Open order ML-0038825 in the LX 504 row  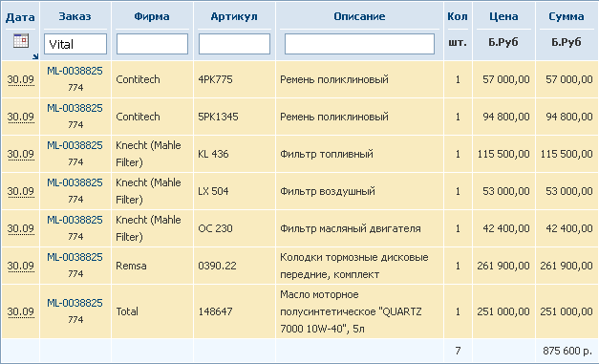[x=75, y=182]
